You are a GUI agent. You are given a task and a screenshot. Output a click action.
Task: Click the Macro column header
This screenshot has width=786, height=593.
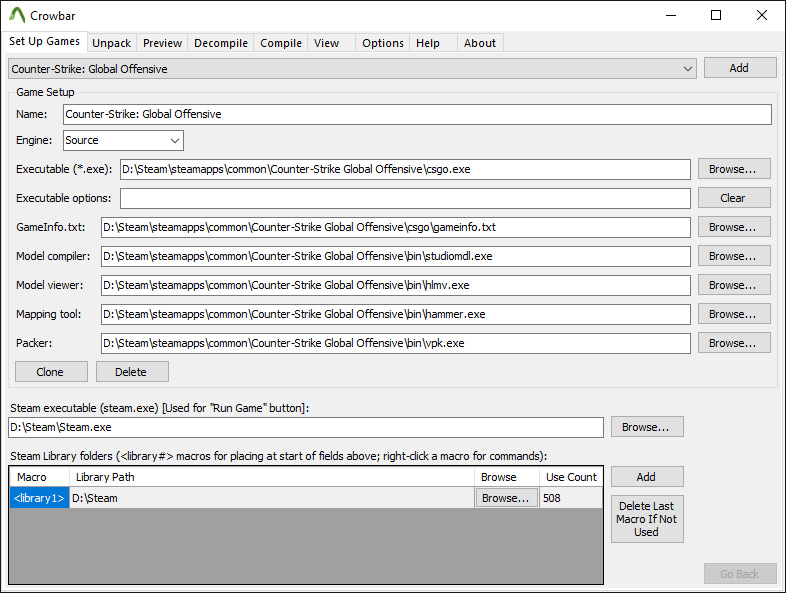(39, 477)
